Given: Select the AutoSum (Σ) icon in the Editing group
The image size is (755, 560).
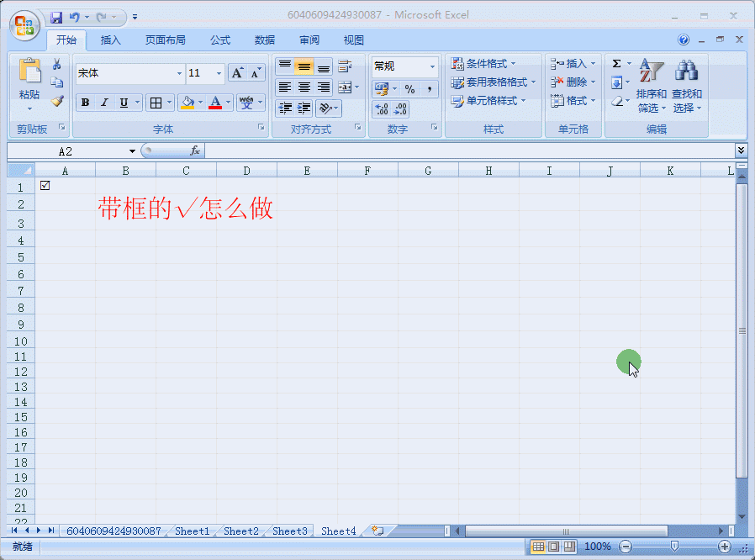Looking at the screenshot, I should point(618,62).
